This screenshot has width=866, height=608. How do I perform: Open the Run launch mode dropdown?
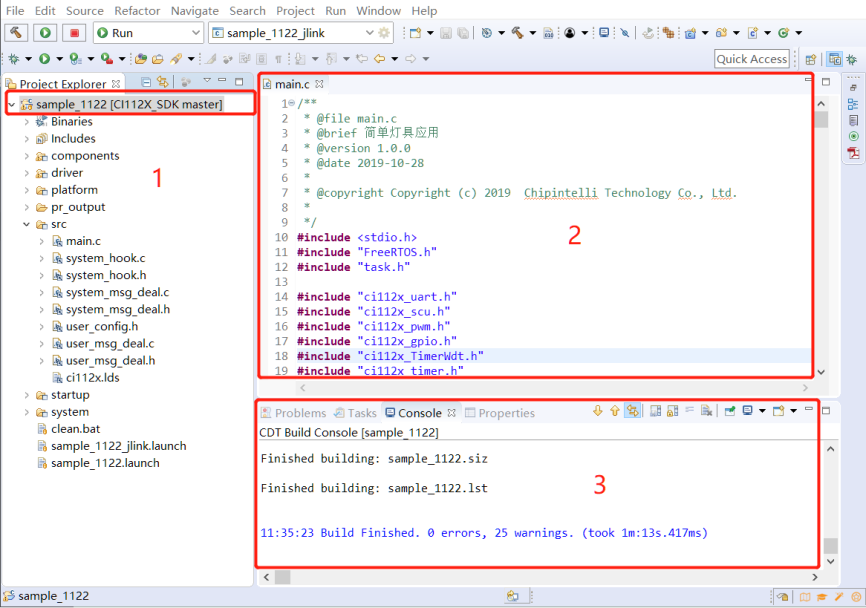click(x=194, y=33)
